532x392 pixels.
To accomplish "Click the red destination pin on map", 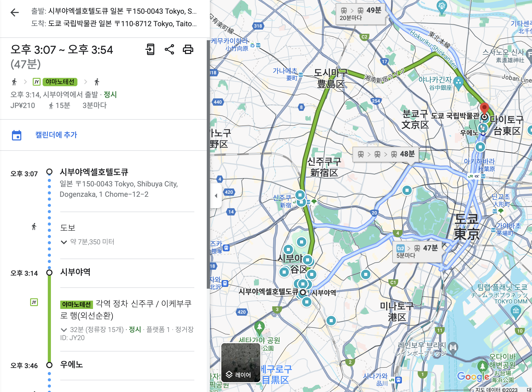I will pos(484,108).
